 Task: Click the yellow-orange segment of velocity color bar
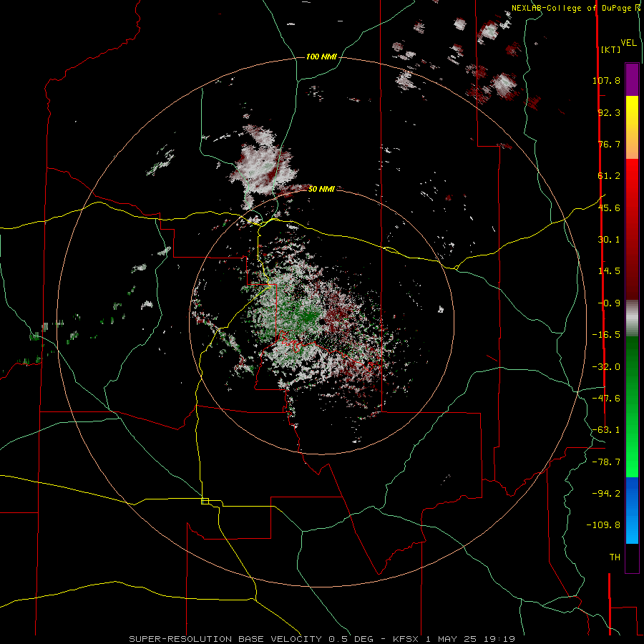[632, 127]
